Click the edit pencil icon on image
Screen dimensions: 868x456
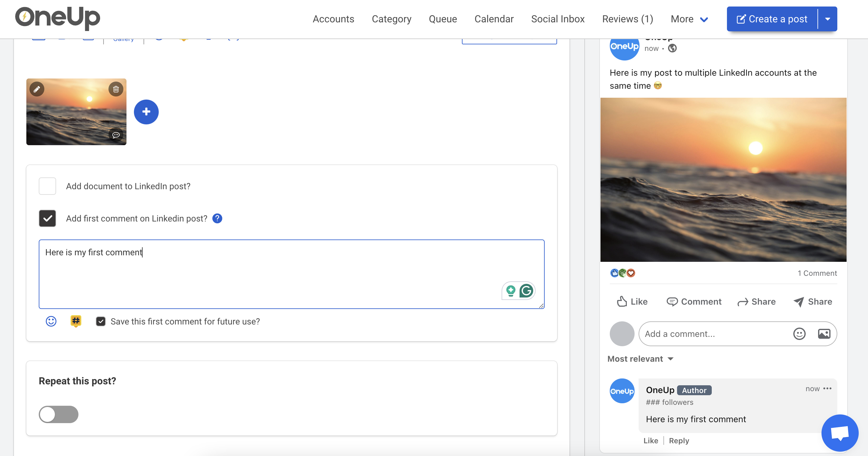36,89
